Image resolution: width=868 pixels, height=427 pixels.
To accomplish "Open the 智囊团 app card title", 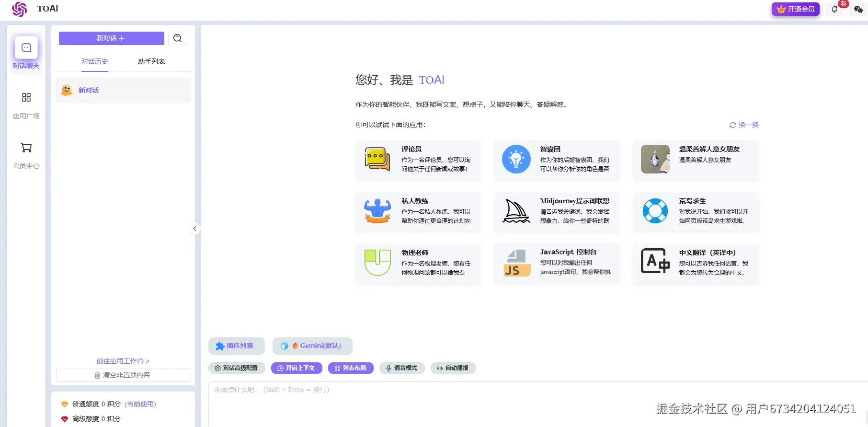I will (550, 149).
